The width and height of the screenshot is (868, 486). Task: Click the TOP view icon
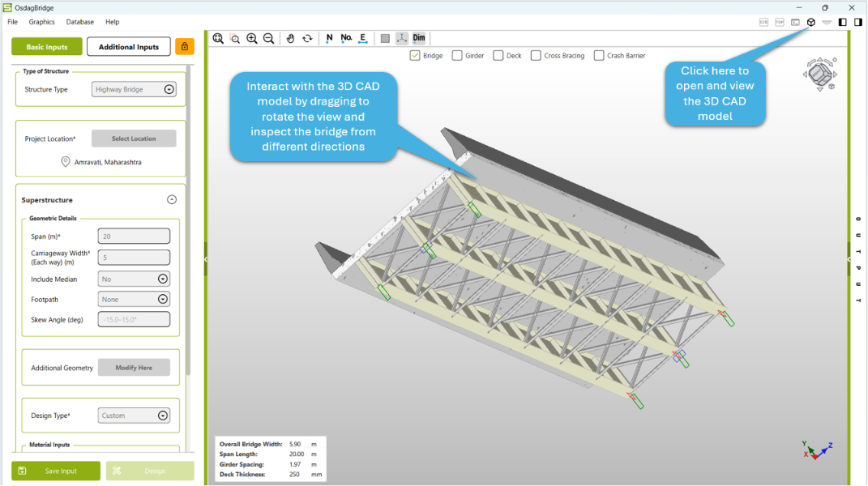pyautogui.click(x=780, y=22)
